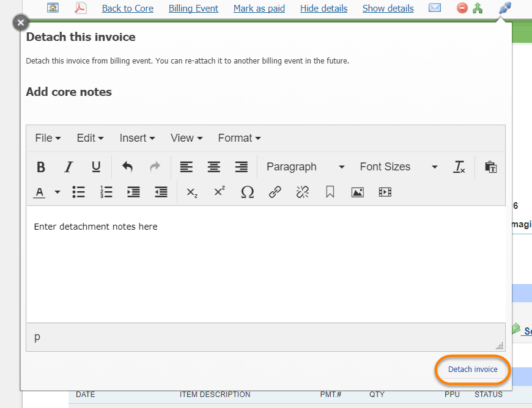Screen dimensions: 532x408
Task: Click the Clear formatting icon
Action: coord(459,167)
